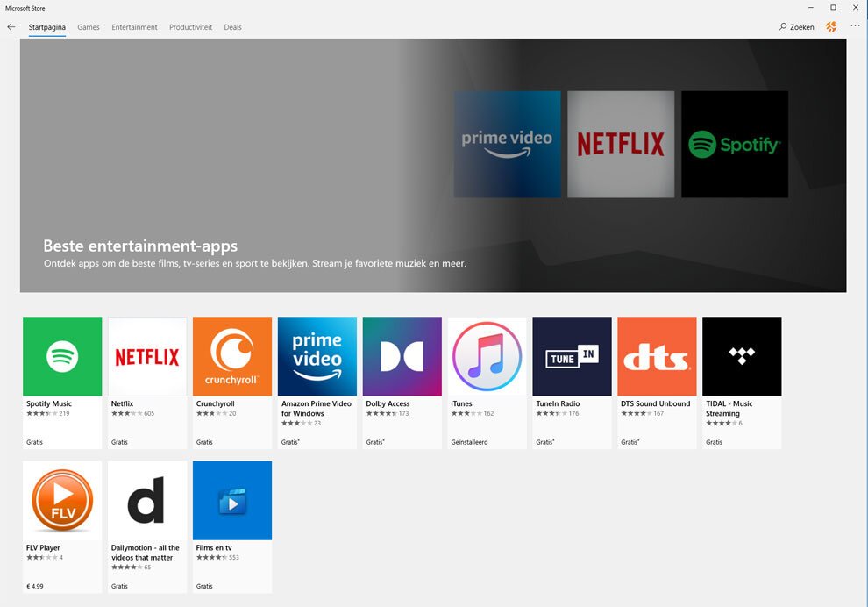
Task: Click the DTS Sound Unbound title
Action: [656, 403]
